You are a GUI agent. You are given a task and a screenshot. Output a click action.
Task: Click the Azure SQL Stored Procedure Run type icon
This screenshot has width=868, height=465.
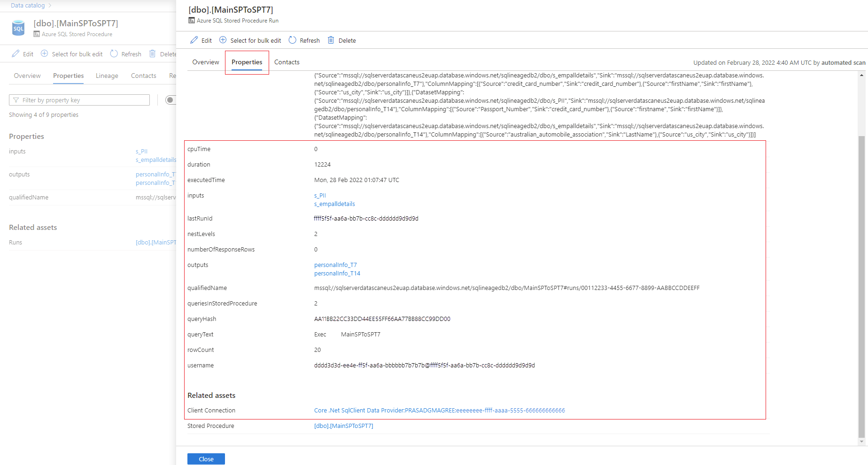[192, 21]
